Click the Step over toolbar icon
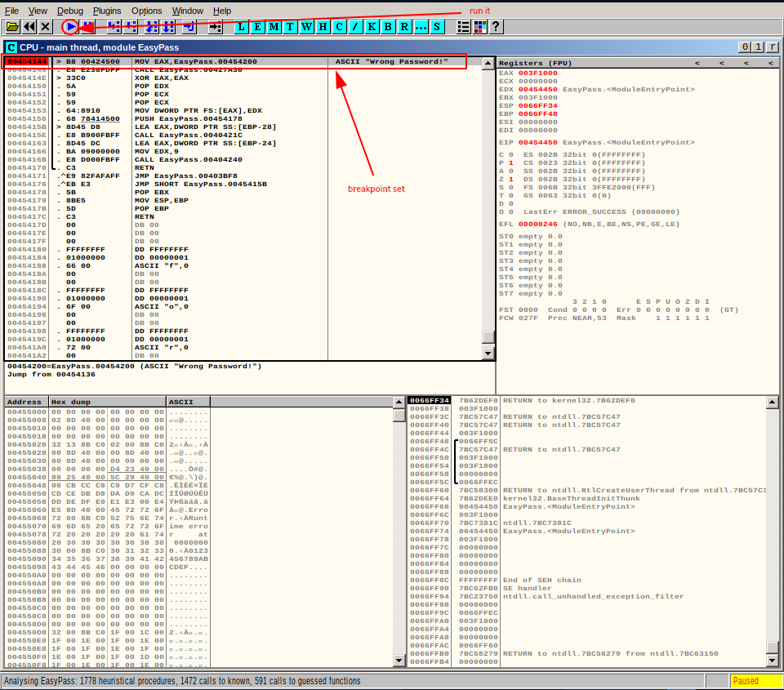Viewport: 784px width, 690px height. [x=131, y=27]
